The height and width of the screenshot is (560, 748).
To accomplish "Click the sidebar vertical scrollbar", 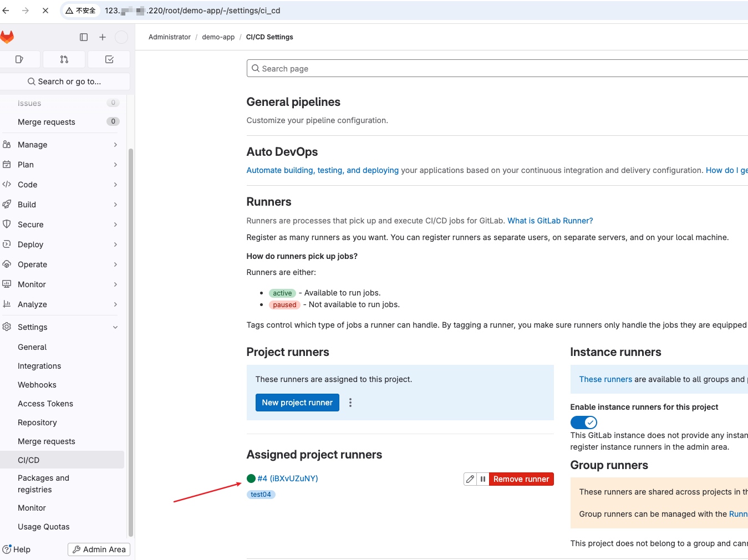I will tap(131, 343).
